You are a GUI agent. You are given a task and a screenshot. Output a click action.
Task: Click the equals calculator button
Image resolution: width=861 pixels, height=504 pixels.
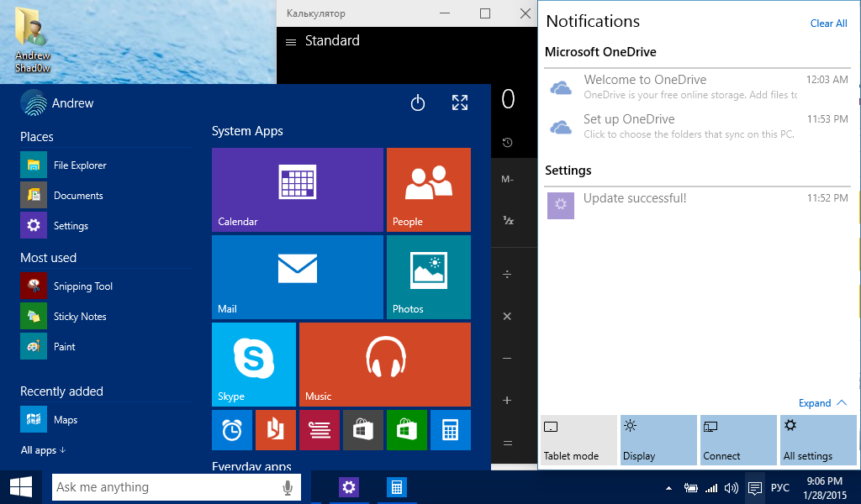(x=507, y=443)
